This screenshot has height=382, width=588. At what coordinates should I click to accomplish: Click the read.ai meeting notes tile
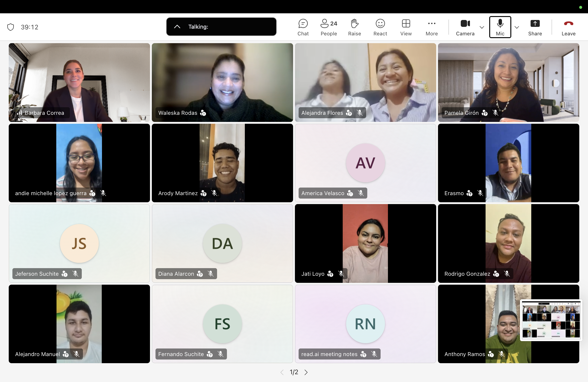365,323
